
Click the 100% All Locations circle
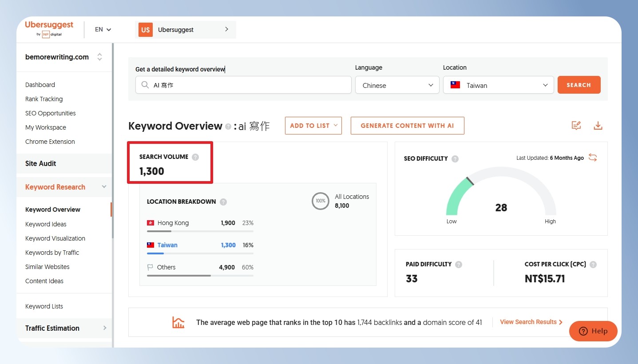[x=321, y=201]
